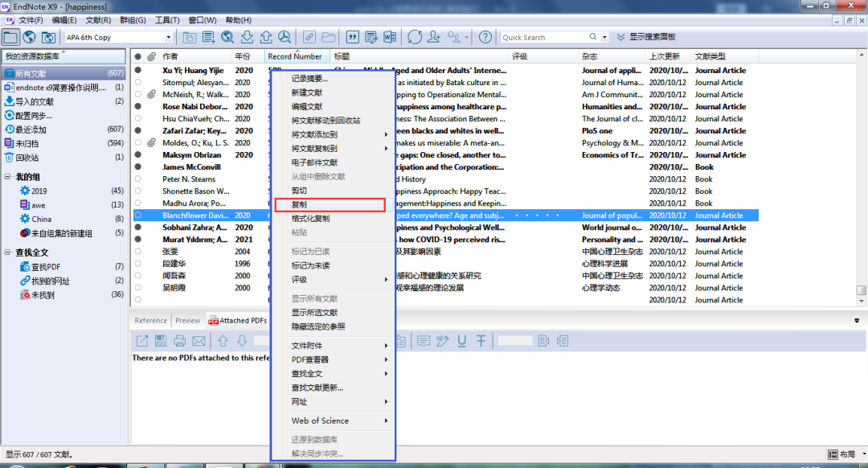The width and height of the screenshot is (868, 468).
Task: Click the Sticky Note annotation icon
Action: click(x=424, y=341)
